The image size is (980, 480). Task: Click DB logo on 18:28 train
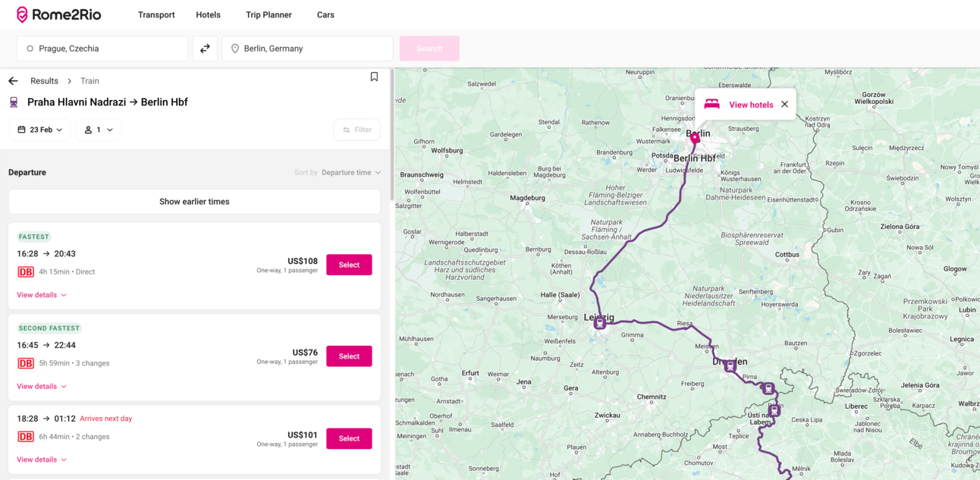click(26, 437)
